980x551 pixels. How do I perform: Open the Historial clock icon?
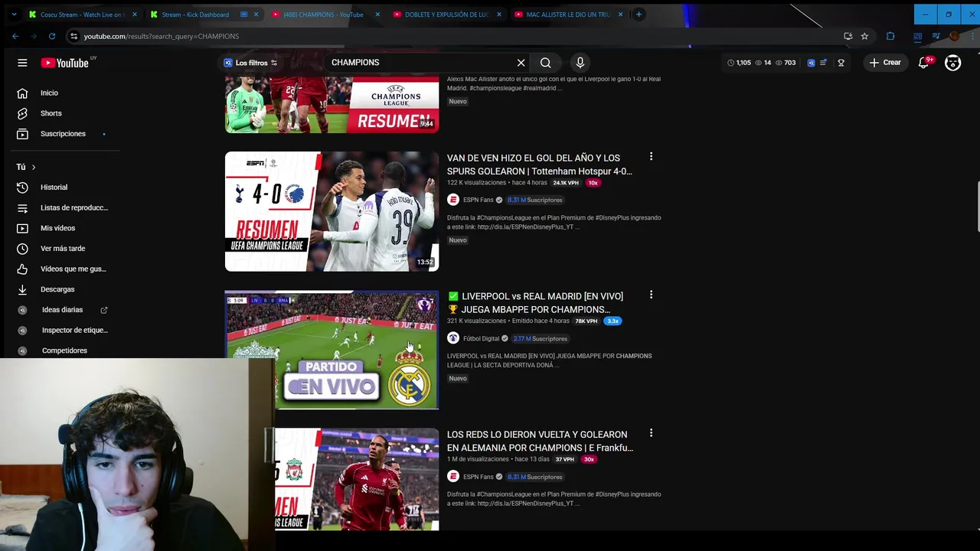click(22, 187)
